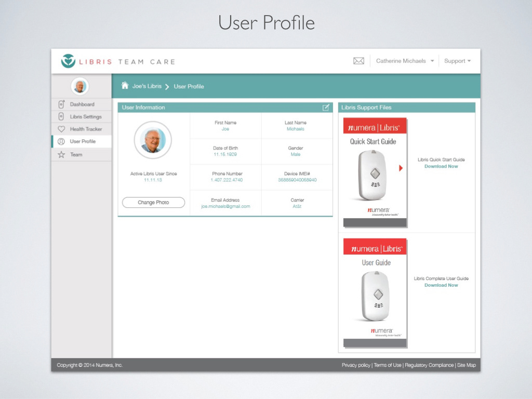Open Team in the sidebar
The image size is (532, 399).
(82, 154)
